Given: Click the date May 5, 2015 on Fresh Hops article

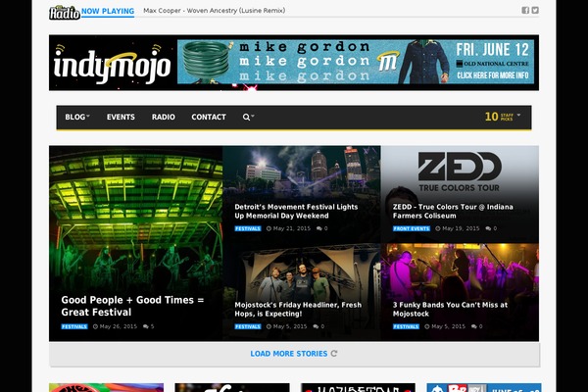Looking at the screenshot, I should pos(290,326).
